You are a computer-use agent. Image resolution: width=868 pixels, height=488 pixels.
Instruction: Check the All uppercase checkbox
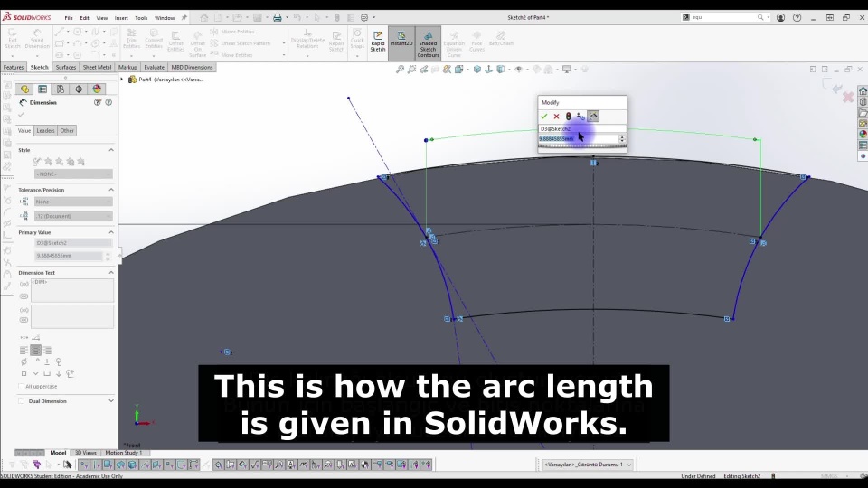(x=22, y=386)
